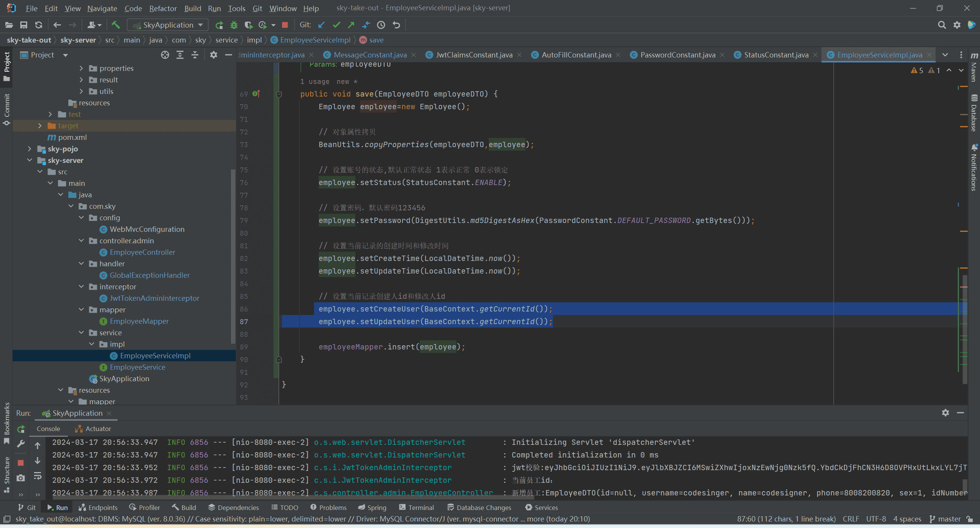This screenshot has width=980, height=528.
Task: Rerun SkyApplication from the main toolbar
Action: click(219, 25)
